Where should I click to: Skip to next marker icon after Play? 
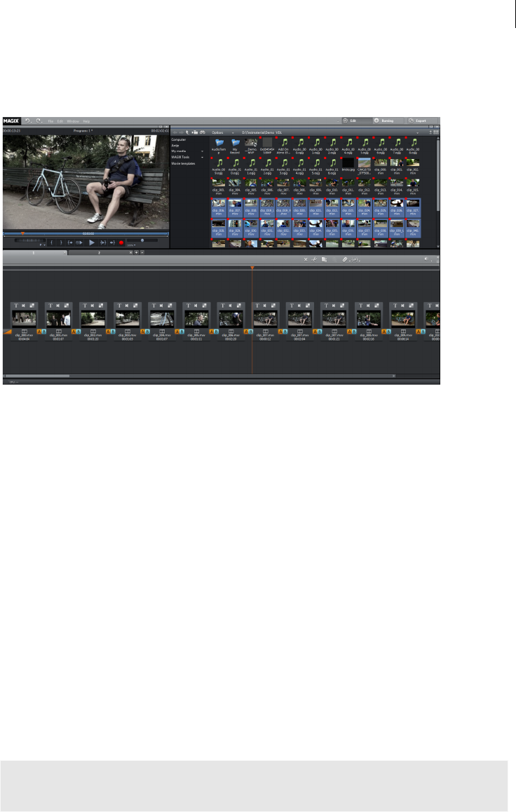(x=103, y=242)
